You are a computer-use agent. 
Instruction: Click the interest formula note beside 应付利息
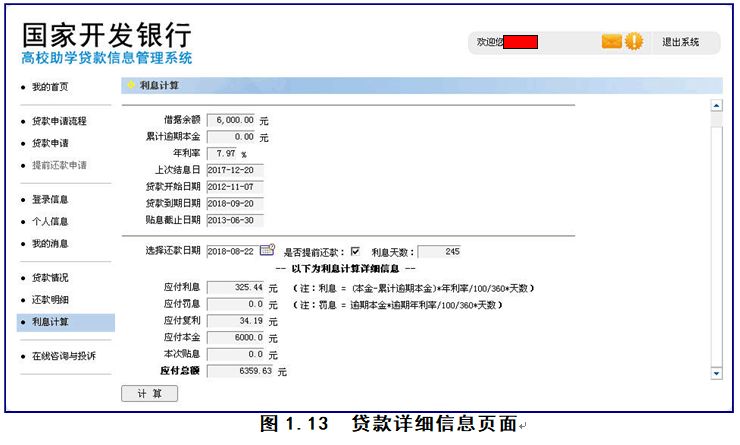coord(413,288)
